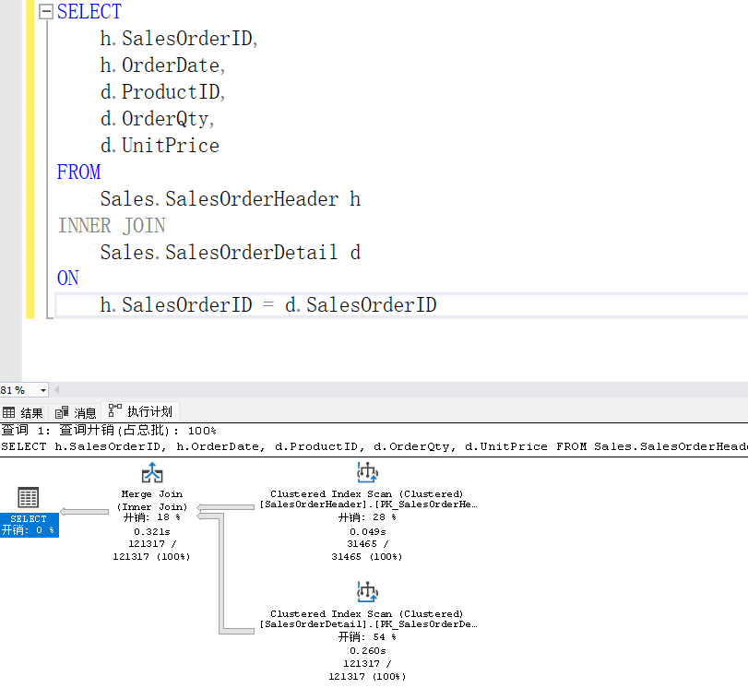Click the arrow from SalesOrderHeader scan to Merge Join

pyautogui.click(x=226, y=506)
